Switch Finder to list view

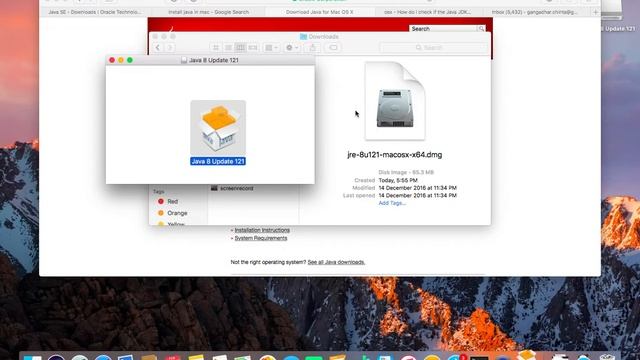point(228,48)
